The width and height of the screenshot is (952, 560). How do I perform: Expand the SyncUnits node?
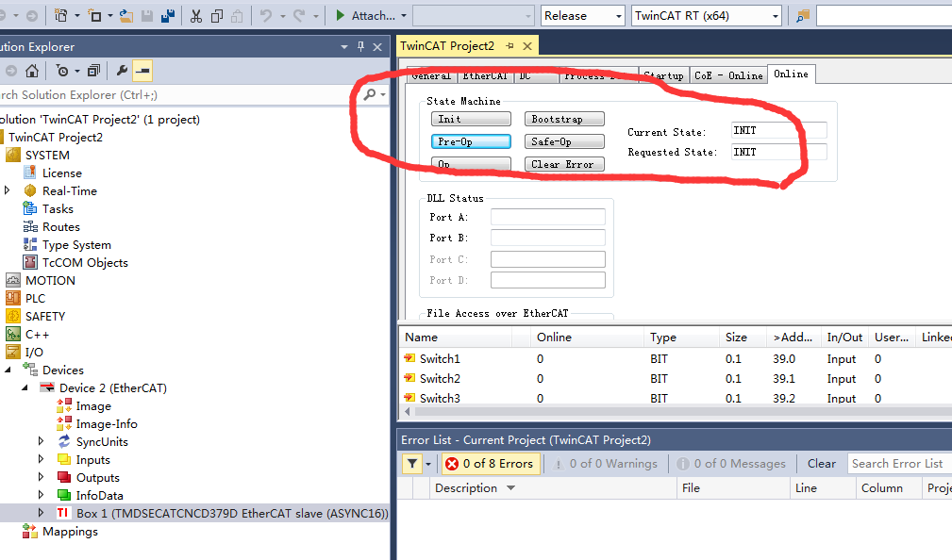pyautogui.click(x=41, y=441)
